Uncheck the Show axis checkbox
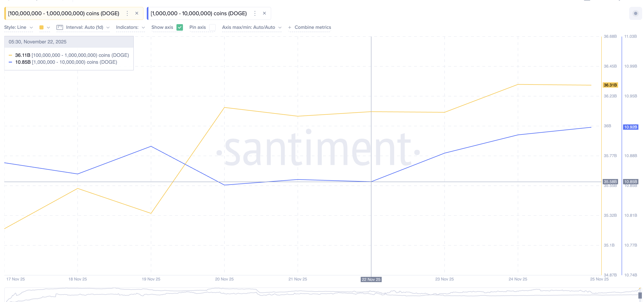The height and width of the screenshot is (302, 644). tap(179, 27)
